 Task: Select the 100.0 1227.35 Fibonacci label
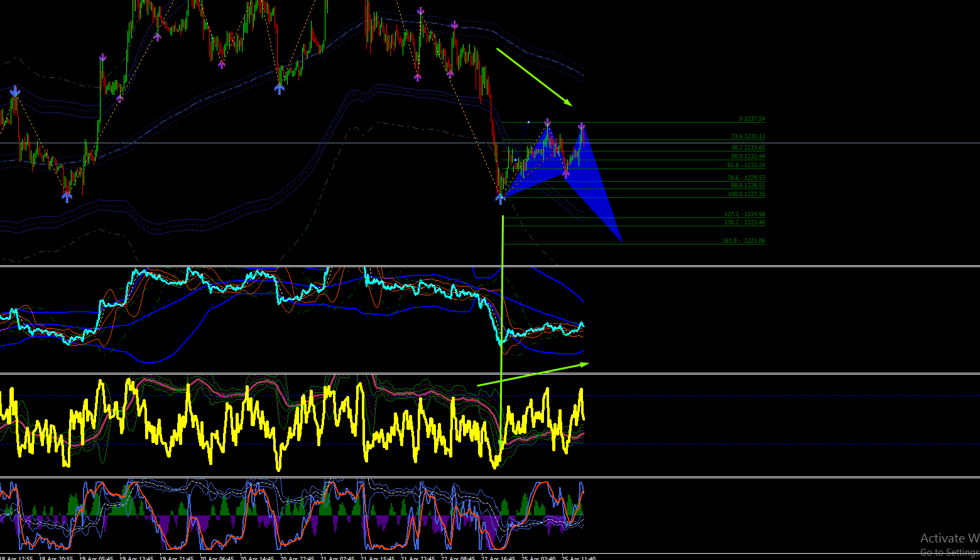(x=746, y=194)
